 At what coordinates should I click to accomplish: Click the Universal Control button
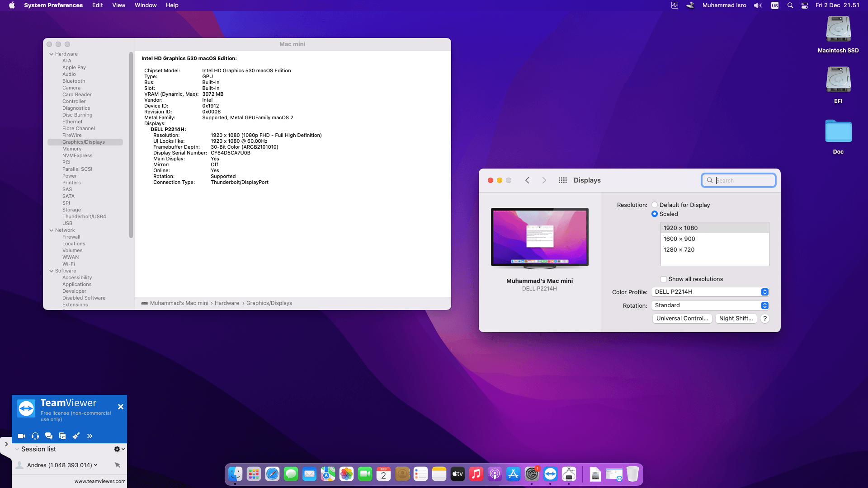[x=682, y=319]
